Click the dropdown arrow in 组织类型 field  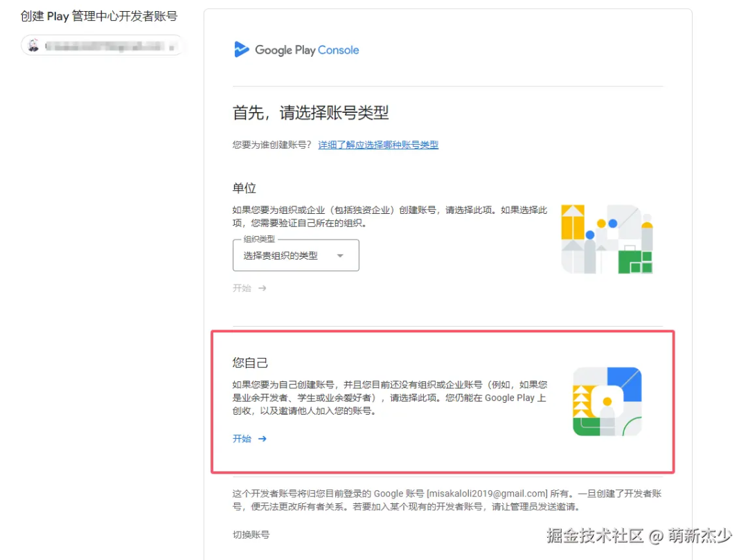pyautogui.click(x=340, y=256)
